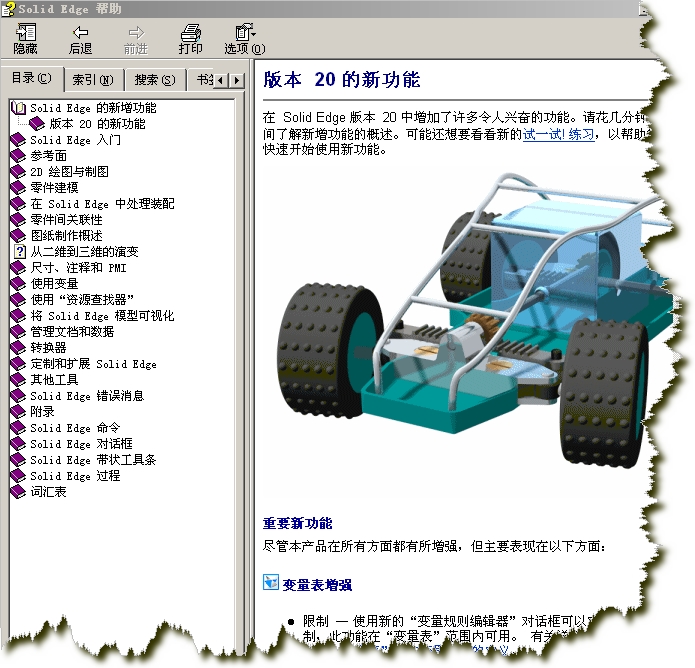This screenshot has height=668, width=695.
Task: Open topic '从二维到三维的演变'
Action: [x=84, y=252]
